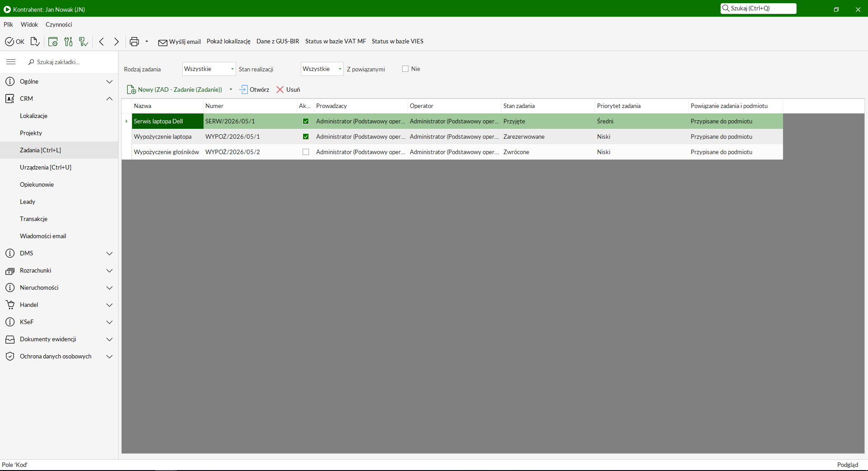Click Status w bazie VAT MF
The height and width of the screenshot is (471, 868).
(x=336, y=41)
